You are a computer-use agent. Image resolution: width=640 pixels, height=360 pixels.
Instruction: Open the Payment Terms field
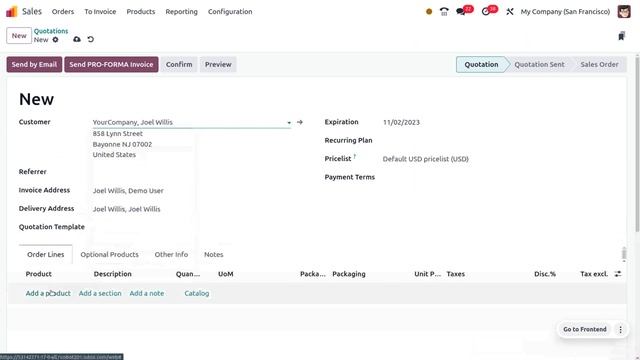[498, 177]
